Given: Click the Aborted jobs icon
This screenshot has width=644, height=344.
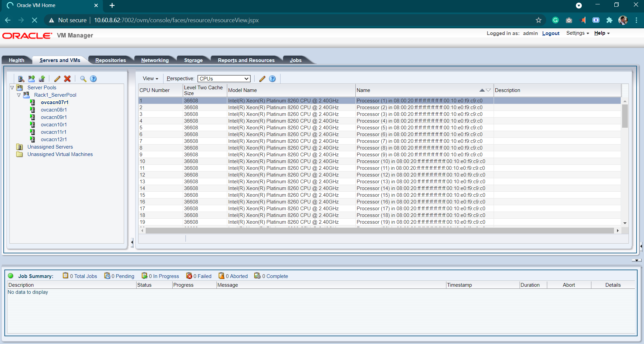Looking at the screenshot, I should [x=222, y=276].
